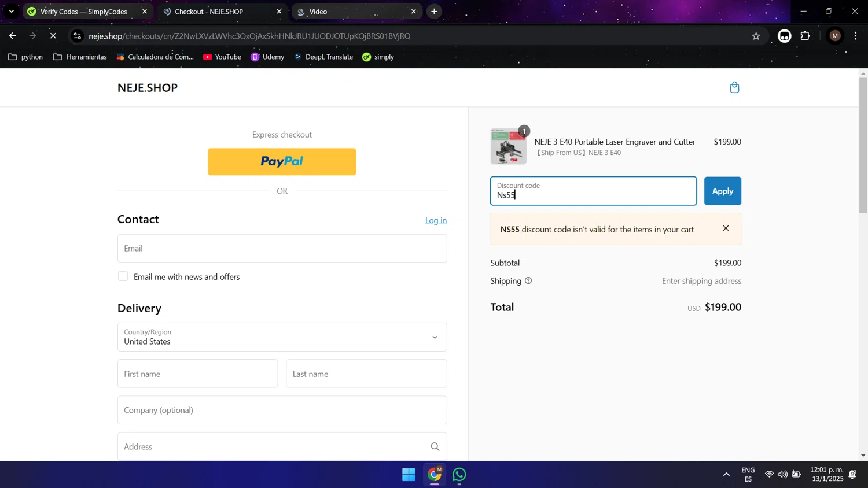Viewport: 868px width, 488px height.
Task: Click the page vertical scrollbar
Action: (863, 145)
